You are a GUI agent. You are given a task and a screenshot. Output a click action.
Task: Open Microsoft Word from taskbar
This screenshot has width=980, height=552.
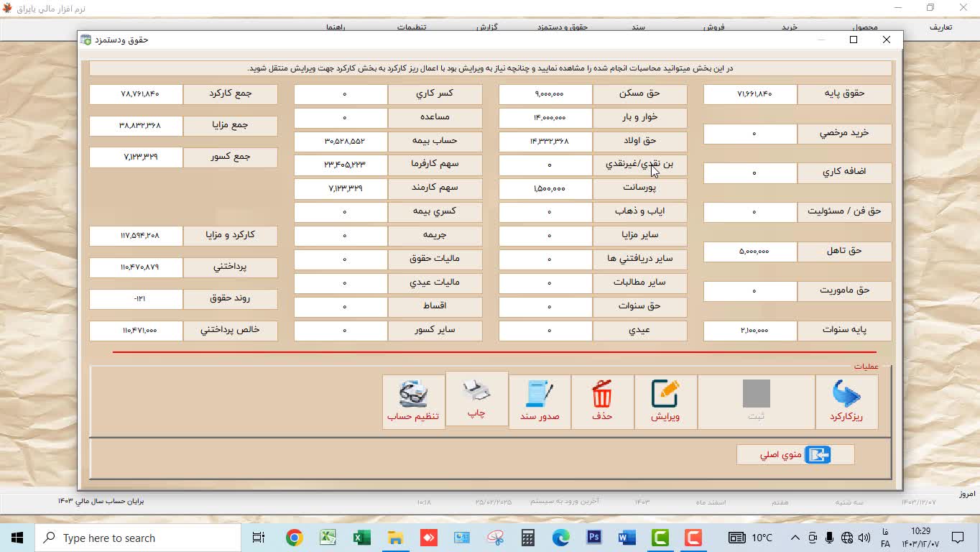coord(627,538)
